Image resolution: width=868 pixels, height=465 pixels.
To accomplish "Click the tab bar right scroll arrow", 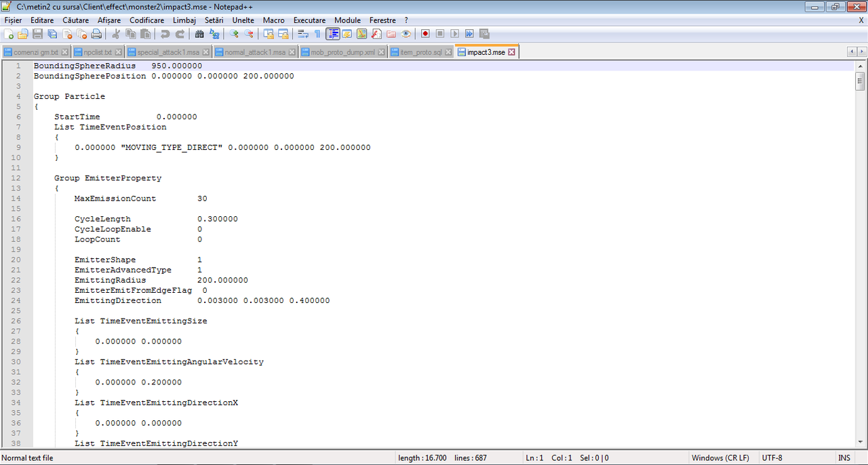I will (x=861, y=52).
